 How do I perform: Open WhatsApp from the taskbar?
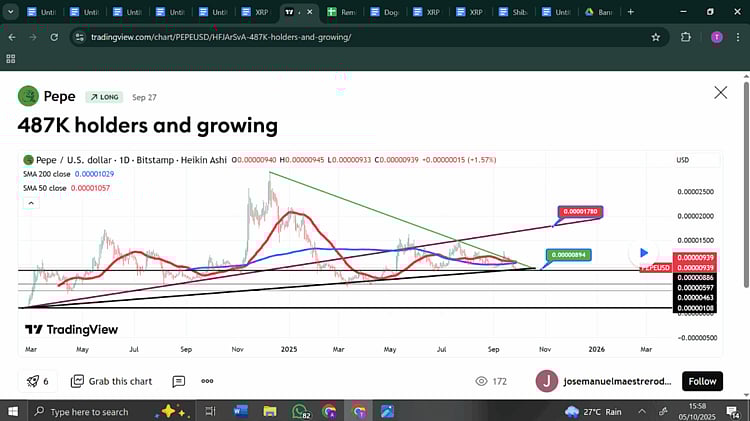pos(301,411)
